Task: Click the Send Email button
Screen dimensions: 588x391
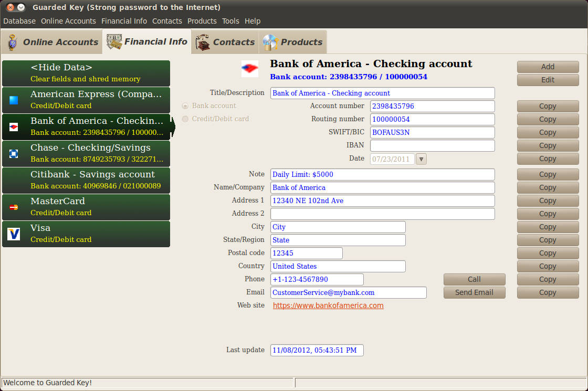Action: pos(474,292)
